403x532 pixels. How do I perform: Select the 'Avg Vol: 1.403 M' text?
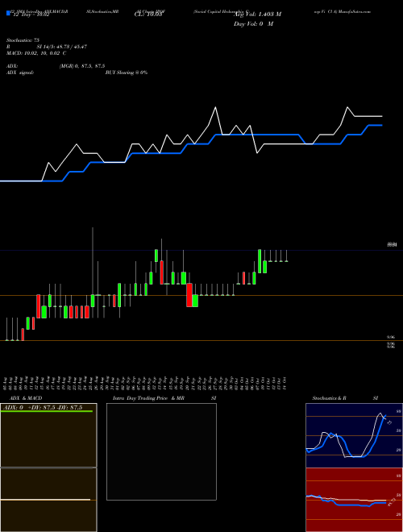click(x=257, y=15)
